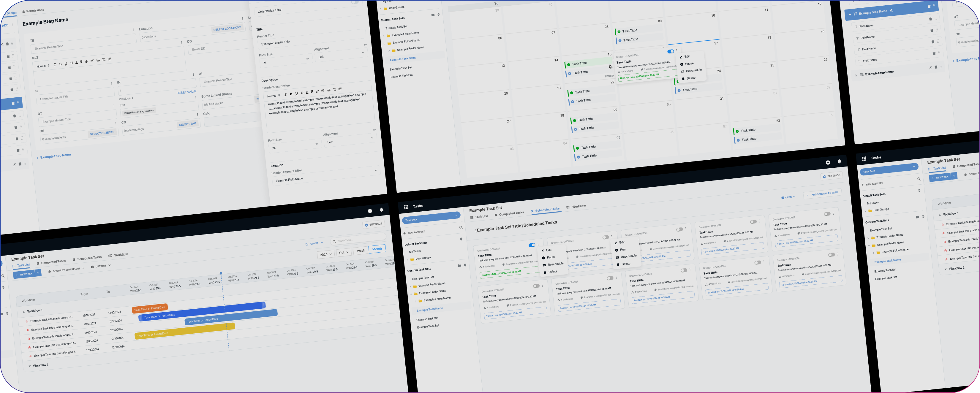Screen dimensions: 980x393
Task: Open the 2024 year dropdown
Action: (x=326, y=254)
